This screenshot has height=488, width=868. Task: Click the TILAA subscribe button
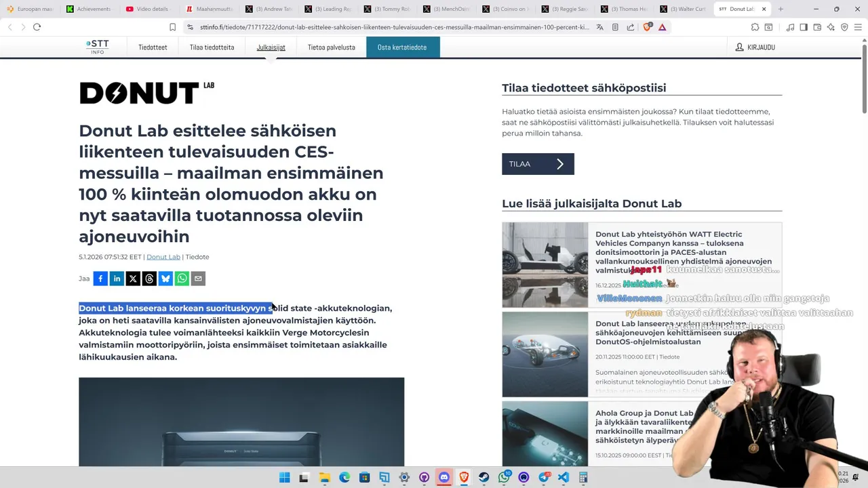tap(538, 164)
